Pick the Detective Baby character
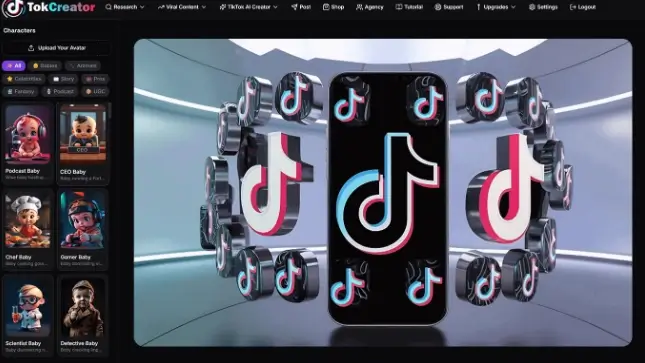Screen dimensions: 645x363 [83, 315]
